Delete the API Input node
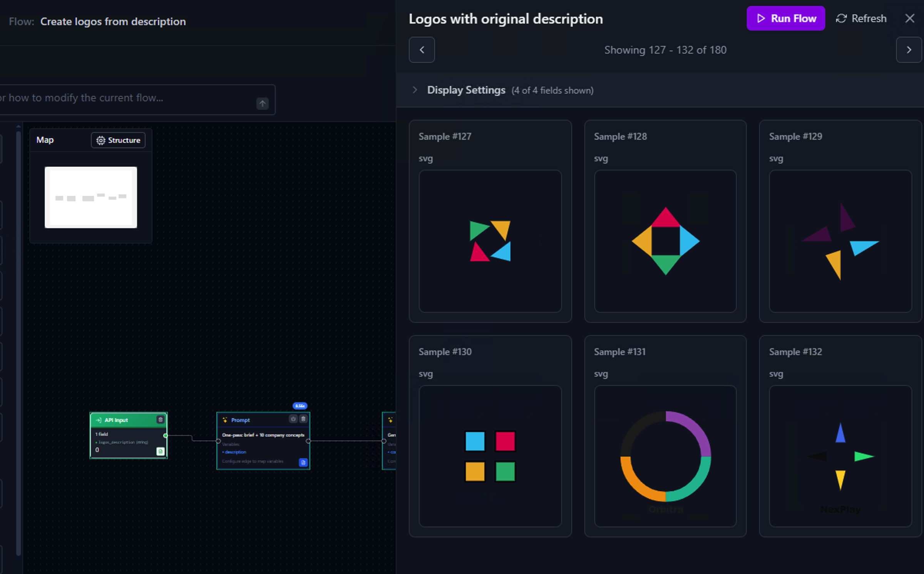The image size is (924, 574). tap(161, 419)
